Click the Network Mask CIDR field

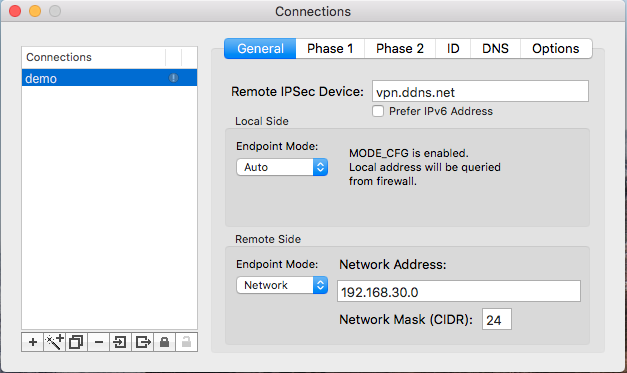click(x=497, y=319)
